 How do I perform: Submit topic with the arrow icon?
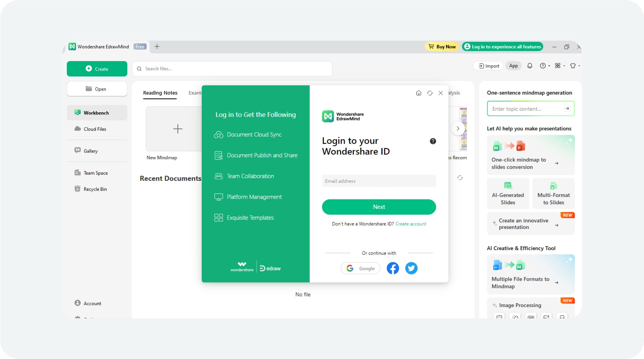click(x=567, y=109)
